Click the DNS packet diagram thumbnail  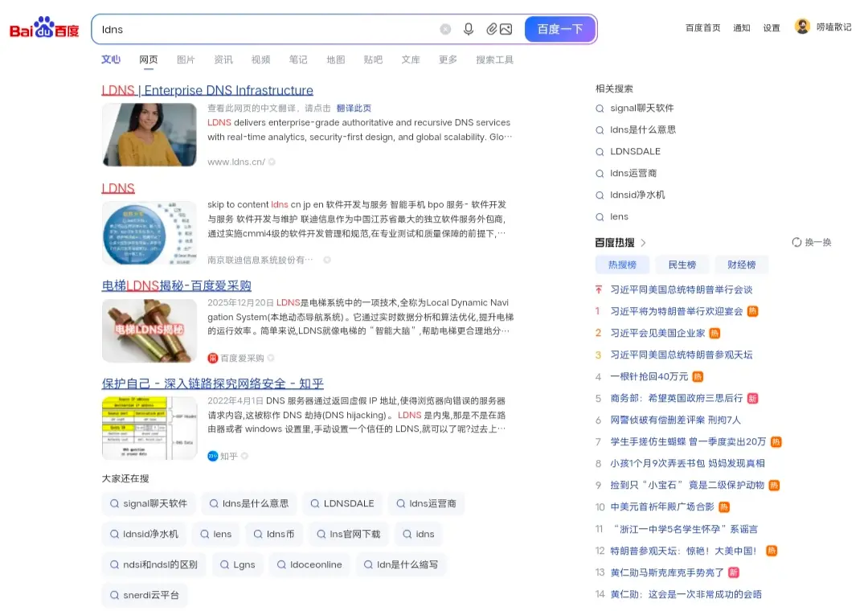tap(149, 429)
